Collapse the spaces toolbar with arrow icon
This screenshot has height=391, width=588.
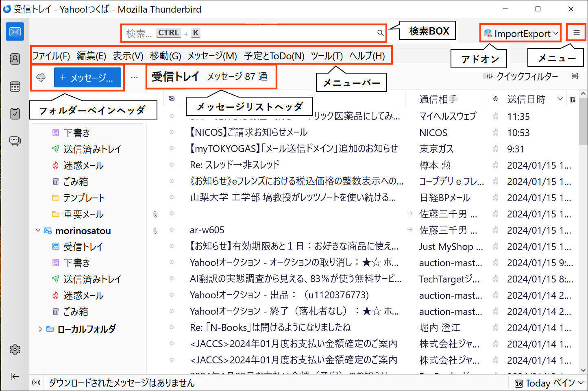click(15, 376)
